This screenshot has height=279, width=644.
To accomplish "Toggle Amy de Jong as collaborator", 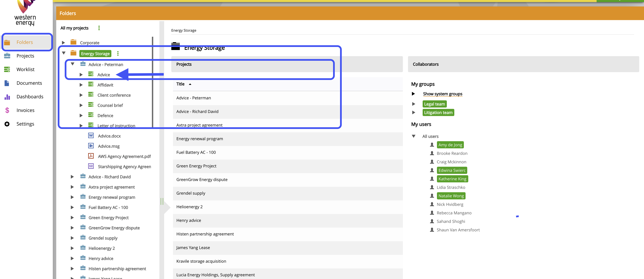I will pos(450,145).
